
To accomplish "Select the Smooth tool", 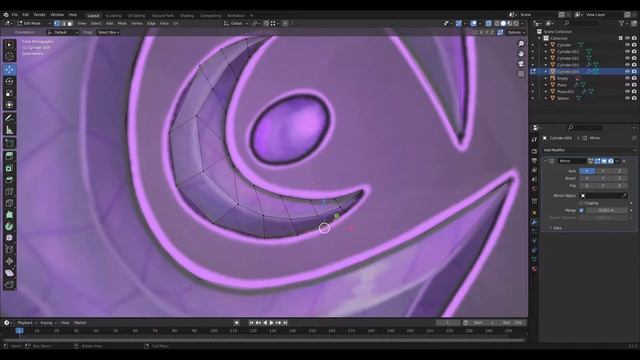I will coord(9,238).
